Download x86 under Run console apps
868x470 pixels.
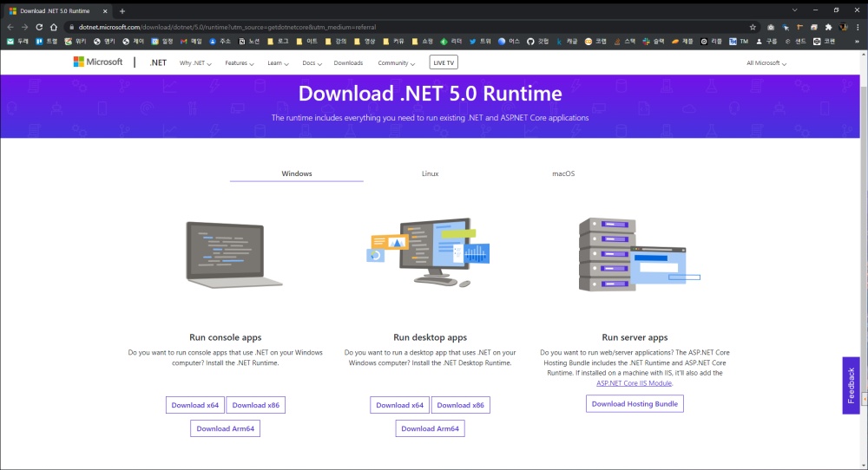coord(256,405)
